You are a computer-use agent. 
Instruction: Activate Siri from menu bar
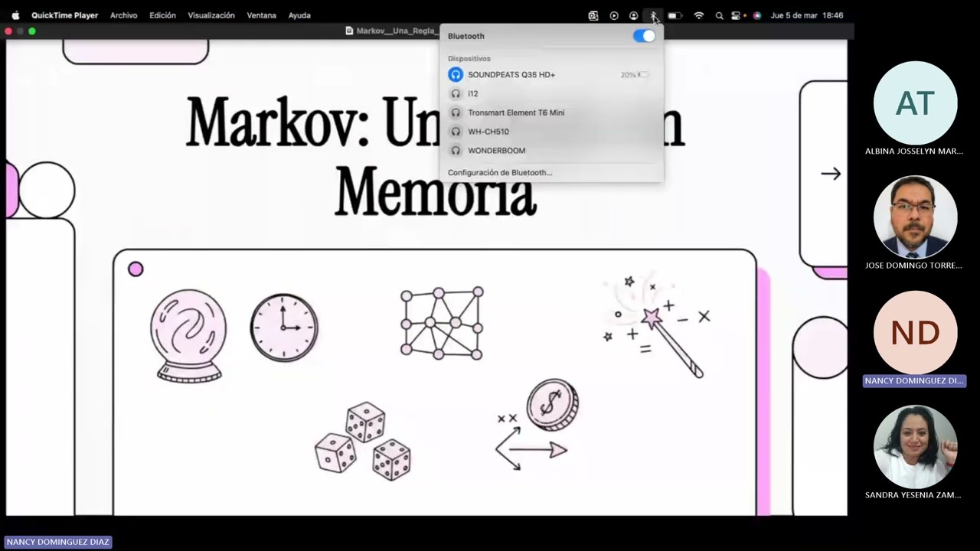pos(757,15)
